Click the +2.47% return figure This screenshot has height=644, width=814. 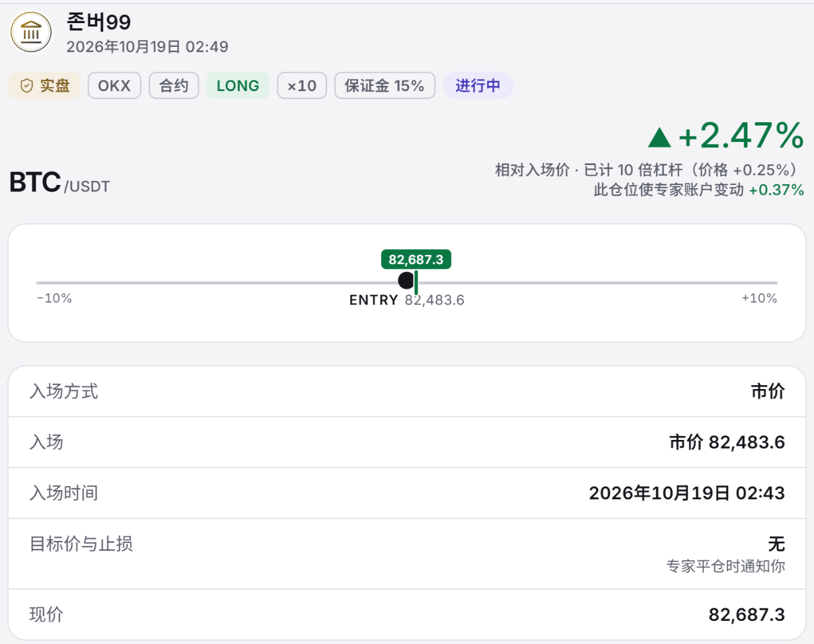click(741, 136)
